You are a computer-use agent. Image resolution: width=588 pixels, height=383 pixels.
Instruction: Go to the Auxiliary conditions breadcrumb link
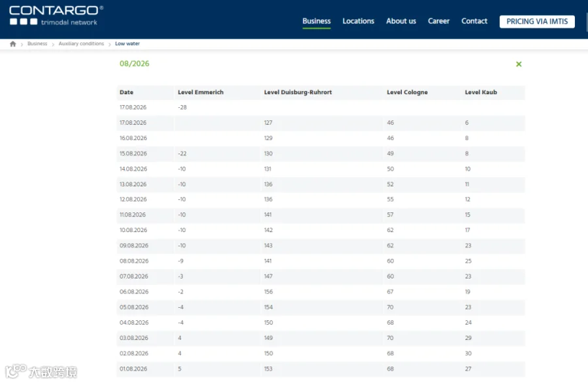point(81,44)
